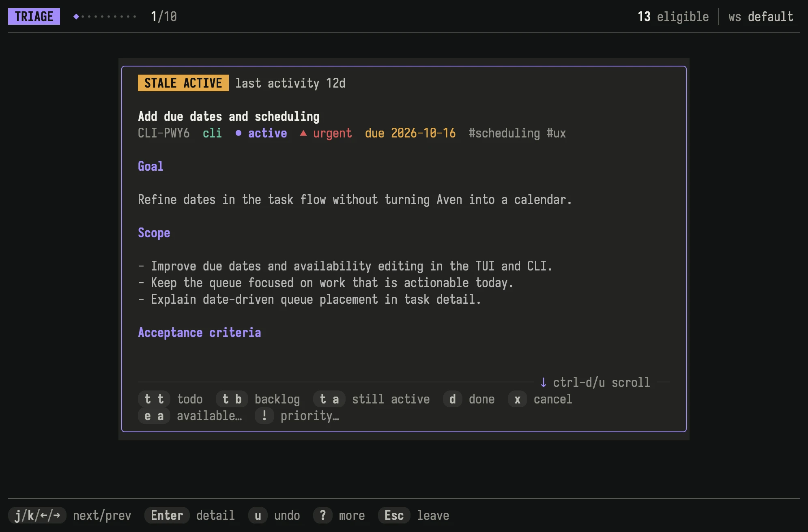Click the Goal section heading

pyautogui.click(x=151, y=166)
